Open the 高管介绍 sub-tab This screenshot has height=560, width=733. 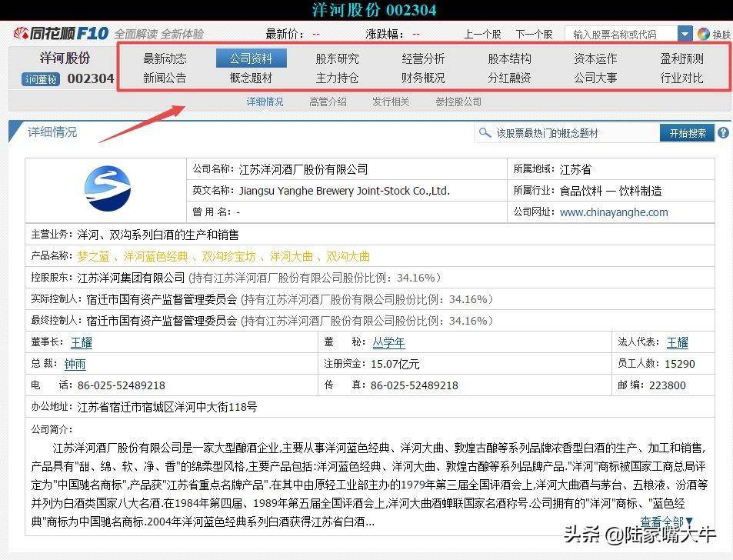pos(328,102)
